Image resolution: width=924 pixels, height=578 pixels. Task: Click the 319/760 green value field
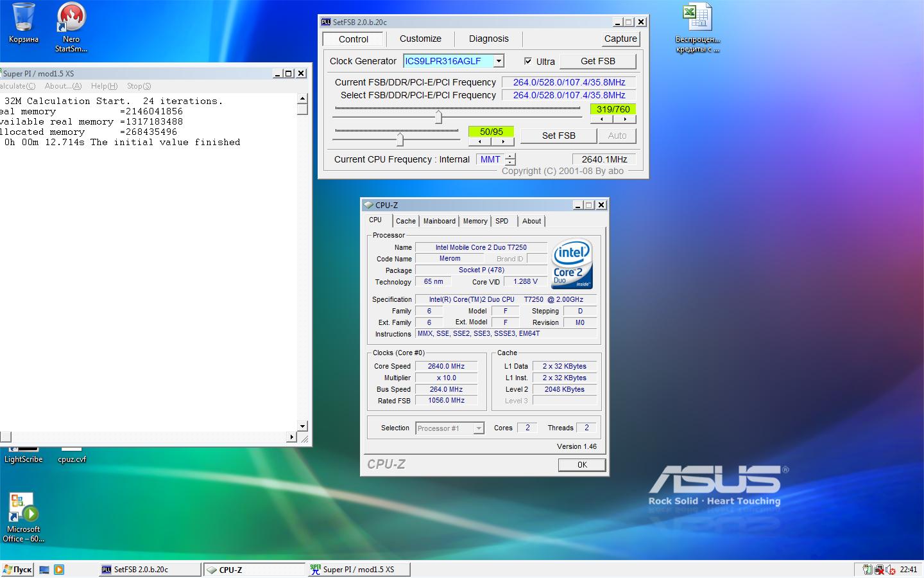click(x=613, y=109)
